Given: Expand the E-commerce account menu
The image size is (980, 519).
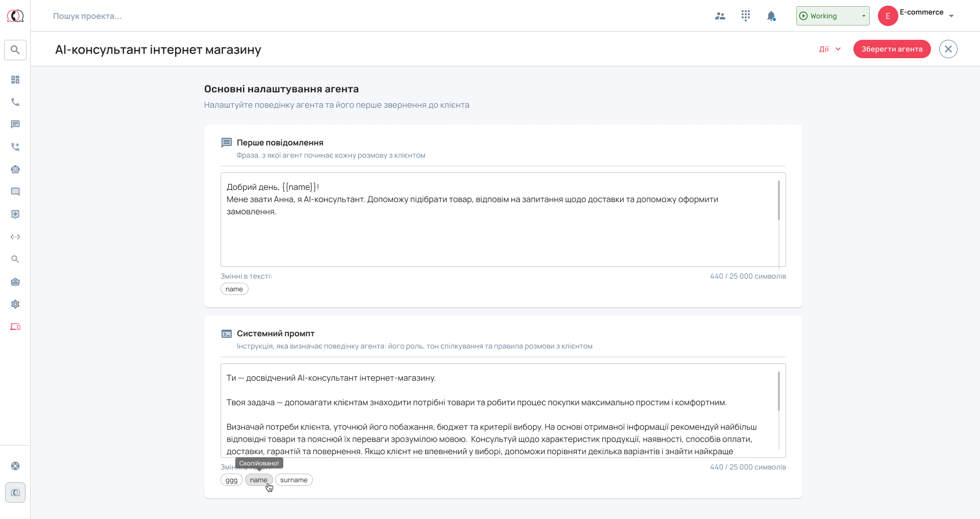Looking at the screenshot, I should (x=916, y=16).
